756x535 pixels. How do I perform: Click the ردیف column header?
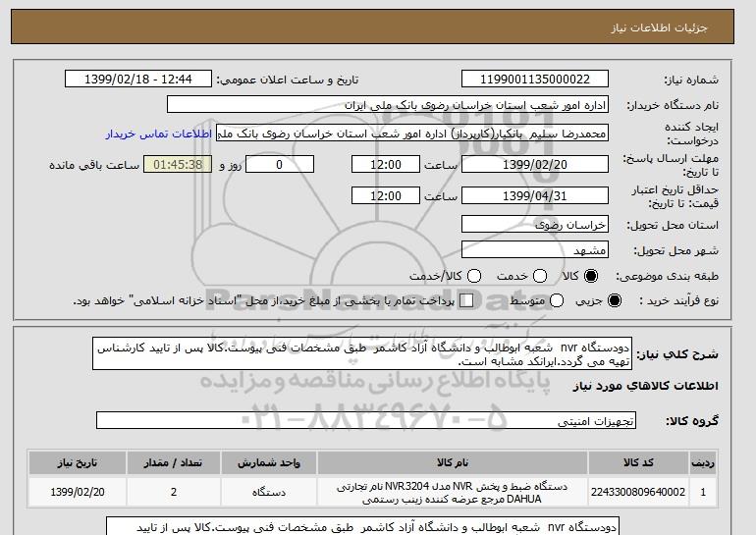[x=703, y=462]
